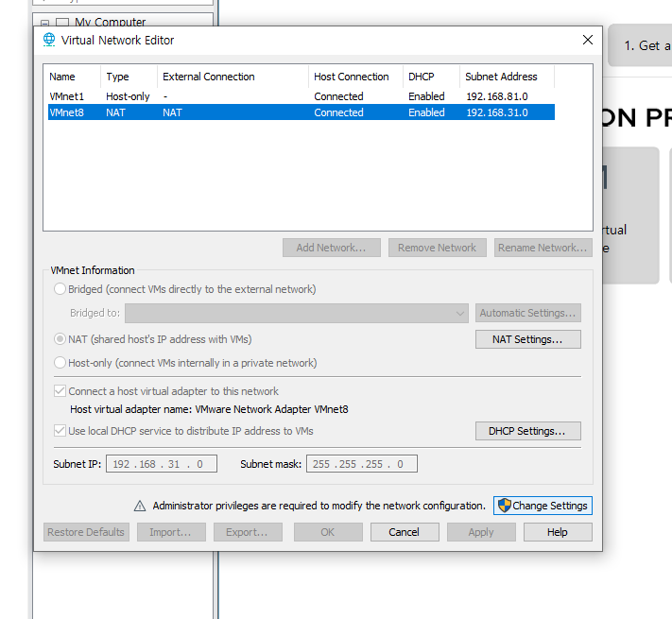672x619 pixels.
Task: Toggle Connect a host virtual adapter checkbox
Action: tap(60, 391)
